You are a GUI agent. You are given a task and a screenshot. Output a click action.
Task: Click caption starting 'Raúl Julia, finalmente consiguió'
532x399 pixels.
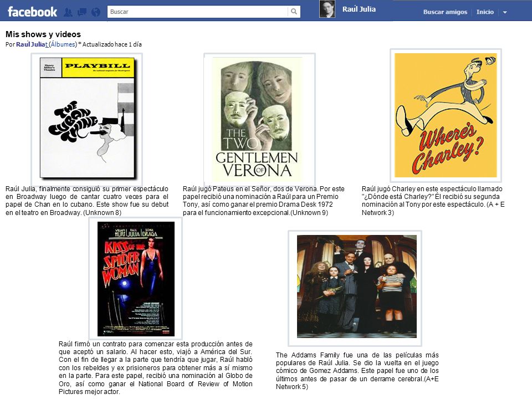coord(87,201)
